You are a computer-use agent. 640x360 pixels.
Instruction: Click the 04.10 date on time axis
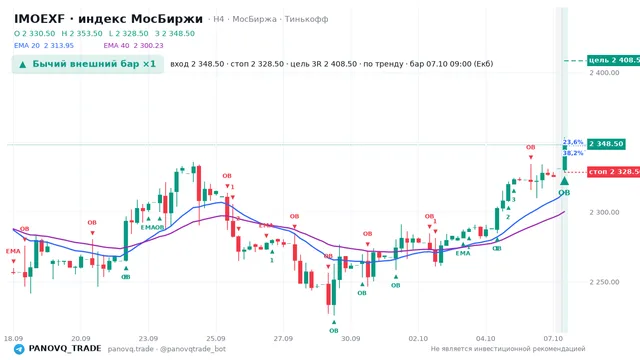coord(486,339)
